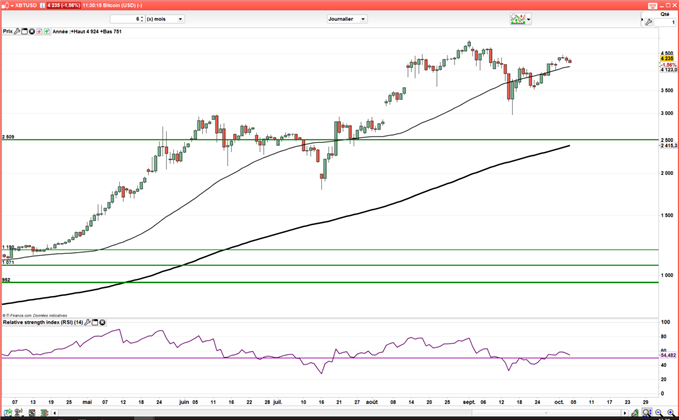Click the IT-Finance.com data notice
Image resolution: width=679 pixels, height=420 pixels.
point(35,316)
